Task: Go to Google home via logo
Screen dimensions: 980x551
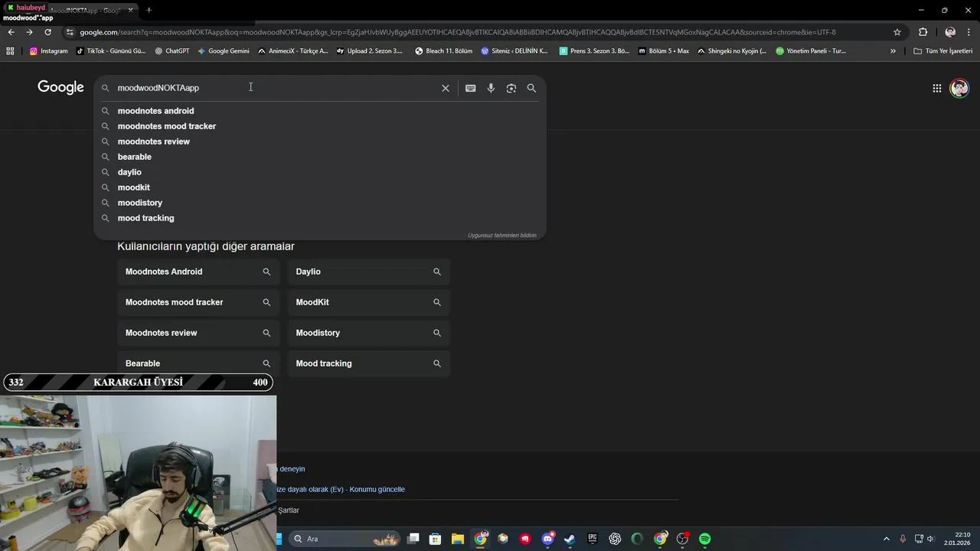Action: 60,87
